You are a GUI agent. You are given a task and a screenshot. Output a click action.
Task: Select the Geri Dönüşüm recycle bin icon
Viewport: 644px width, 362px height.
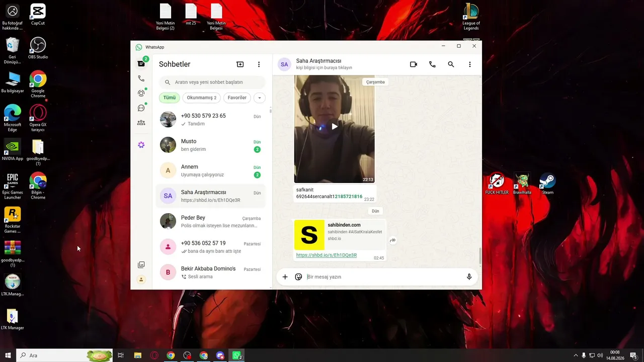[13, 51]
